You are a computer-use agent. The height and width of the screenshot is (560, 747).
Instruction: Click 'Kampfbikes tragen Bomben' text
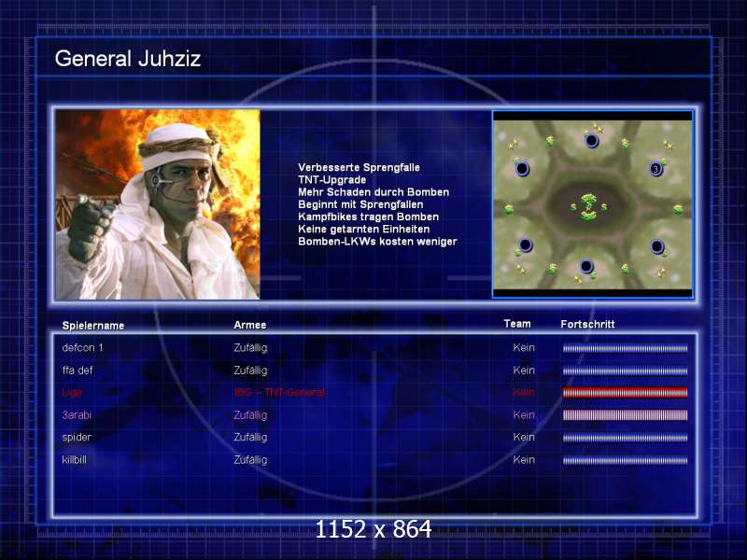[x=368, y=217]
